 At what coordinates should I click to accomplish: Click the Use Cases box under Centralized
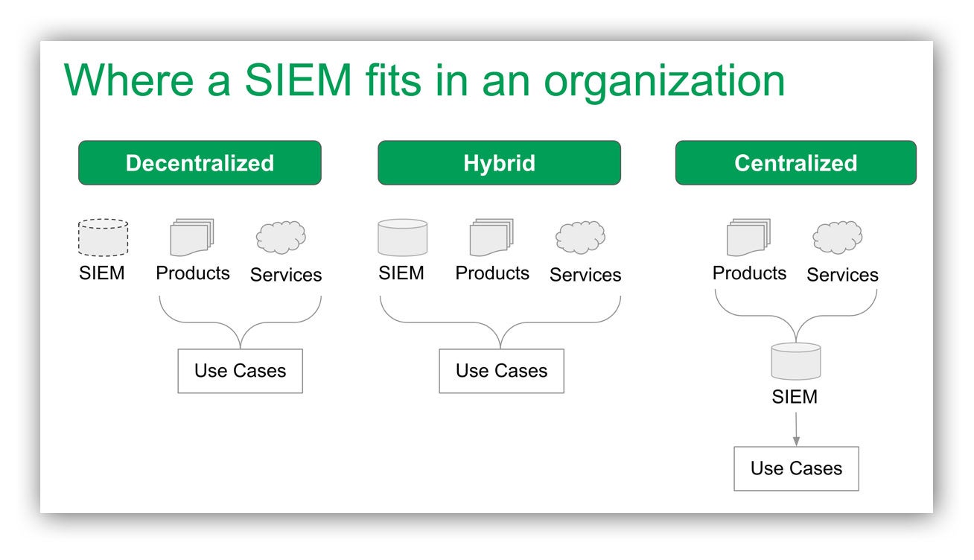coord(796,468)
